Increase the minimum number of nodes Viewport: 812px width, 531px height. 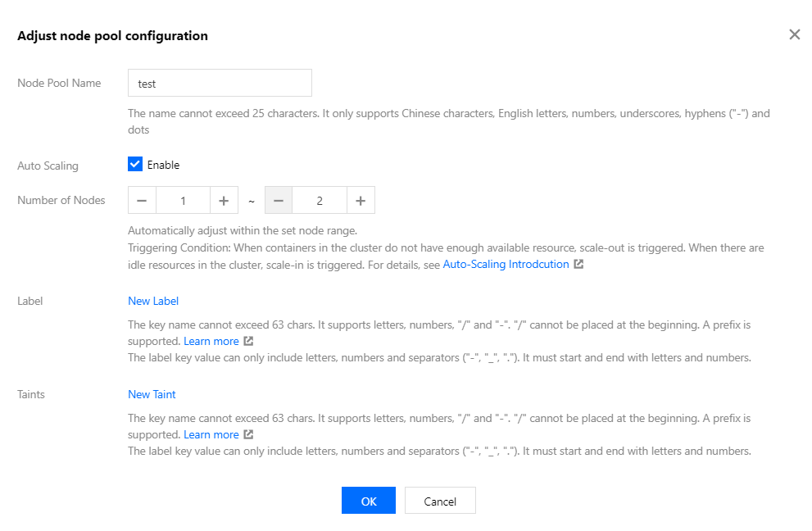224,201
